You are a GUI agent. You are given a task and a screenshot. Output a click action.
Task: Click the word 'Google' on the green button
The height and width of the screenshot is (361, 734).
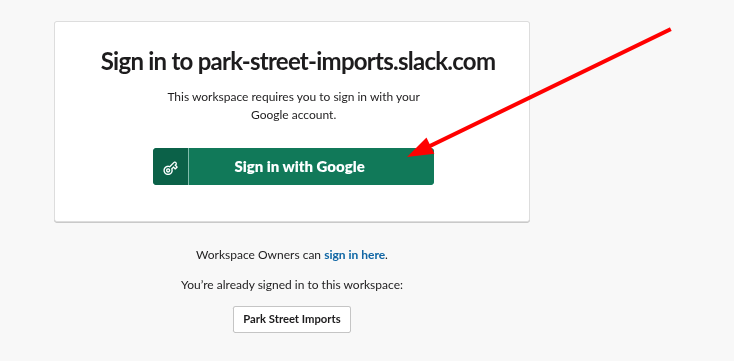[x=340, y=167]
